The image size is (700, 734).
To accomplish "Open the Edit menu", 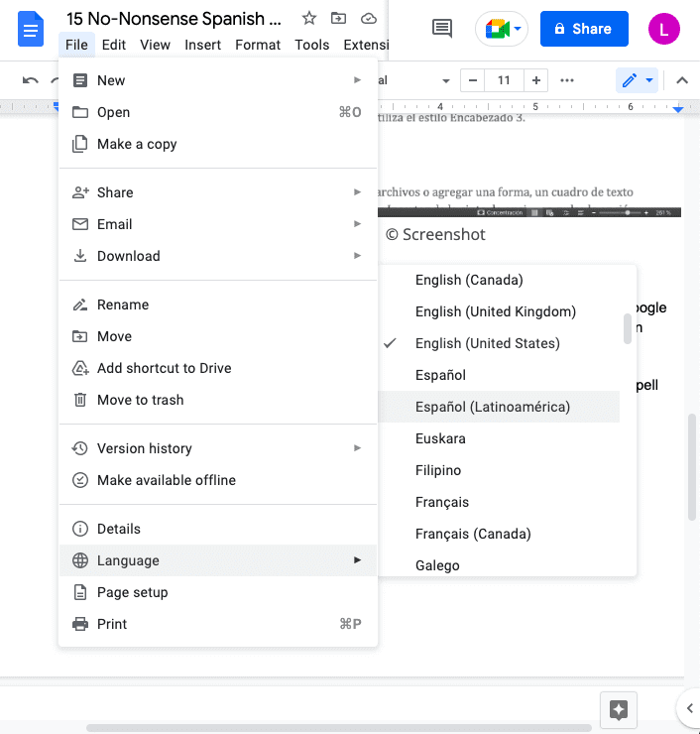I will pos(114,45).
